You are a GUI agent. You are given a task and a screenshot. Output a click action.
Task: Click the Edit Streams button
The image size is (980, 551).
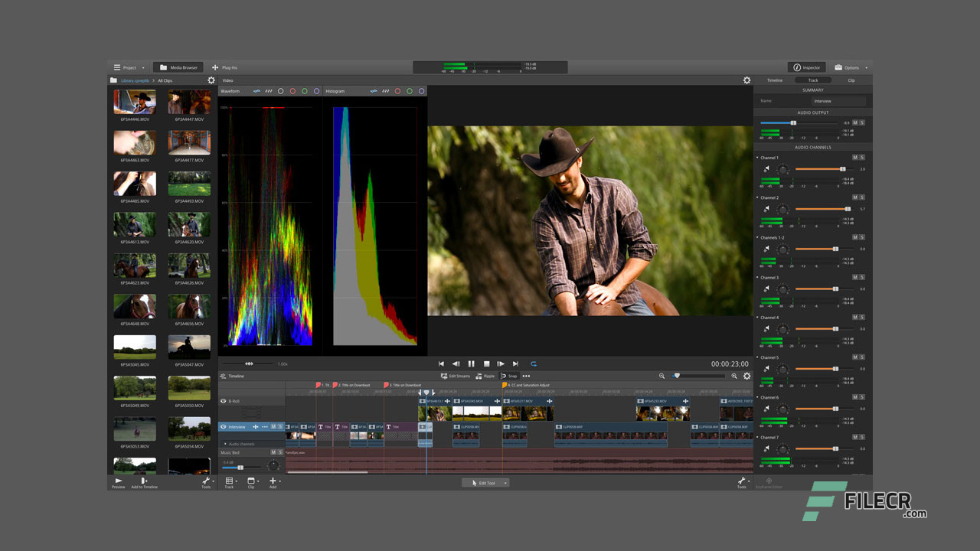[456, 376]
